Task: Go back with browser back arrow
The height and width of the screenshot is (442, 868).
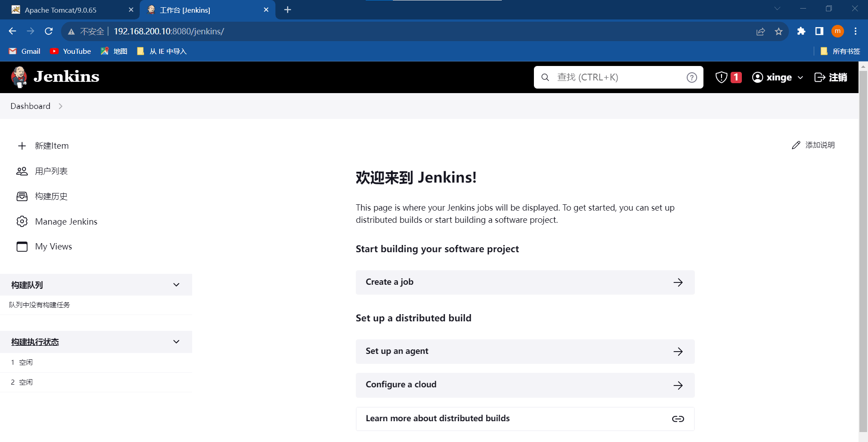Action: pyautogui.click(x=13, y=31)
